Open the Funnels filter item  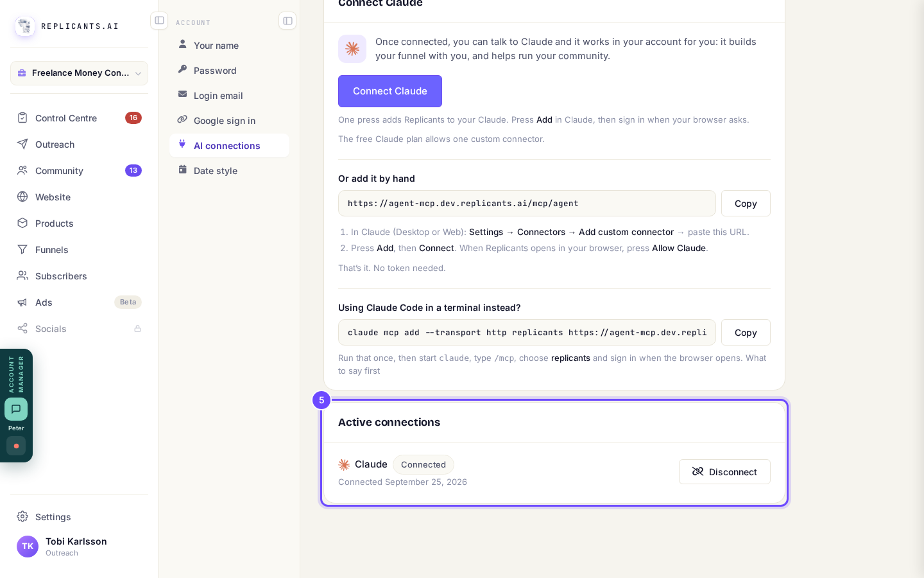point(79,250)
